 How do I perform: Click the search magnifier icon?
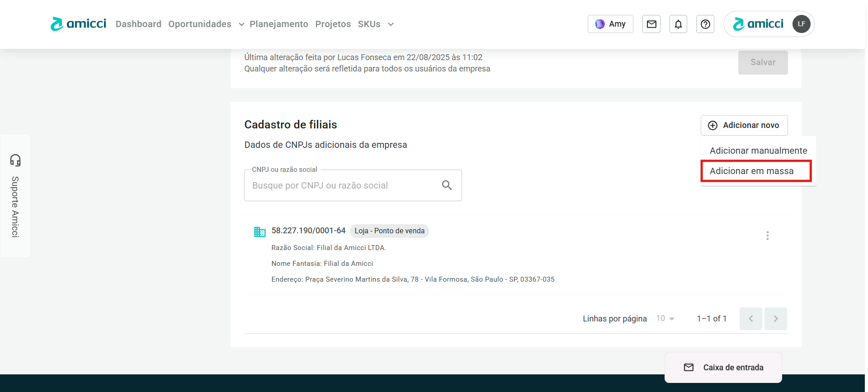pyautogui.click(x=447, y=185)
